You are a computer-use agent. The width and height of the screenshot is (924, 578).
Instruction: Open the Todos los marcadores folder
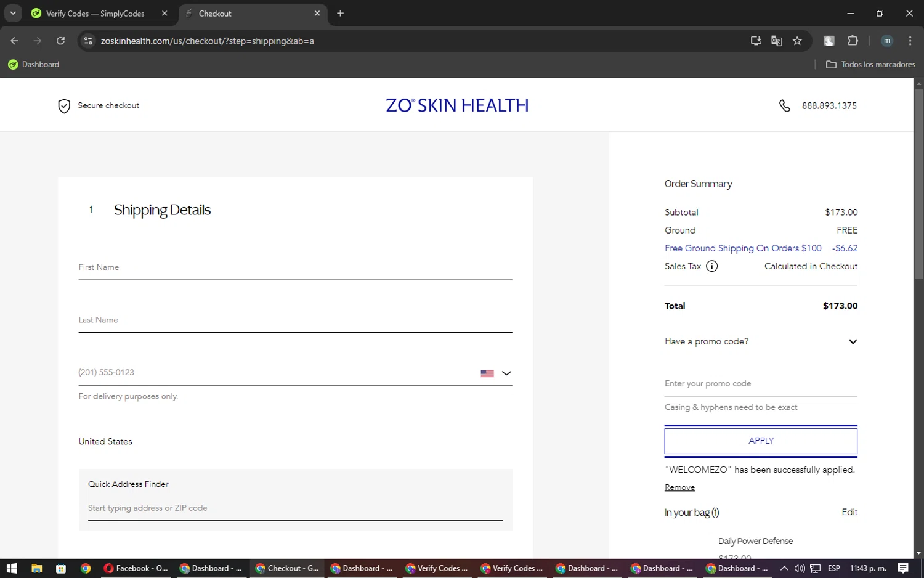(870, 64)
